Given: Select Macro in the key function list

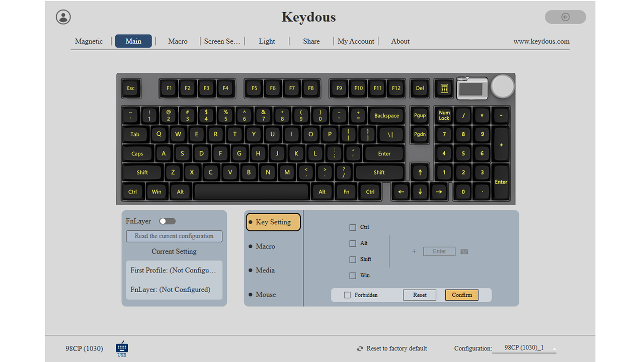Looking at the screenshot, I should tap(265, 246).
